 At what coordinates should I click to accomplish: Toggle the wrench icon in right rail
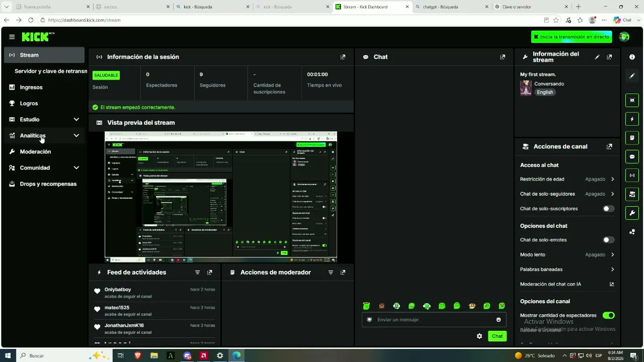coord(632,213)
